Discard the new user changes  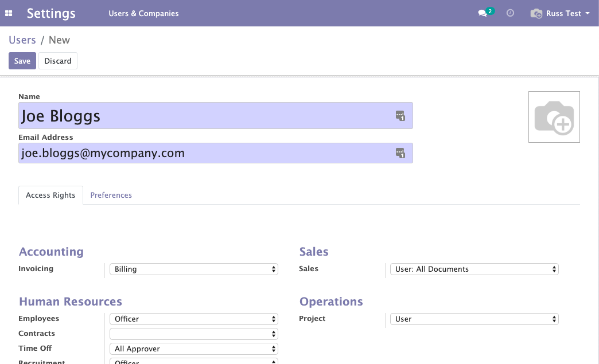click(x=58, y=61)
